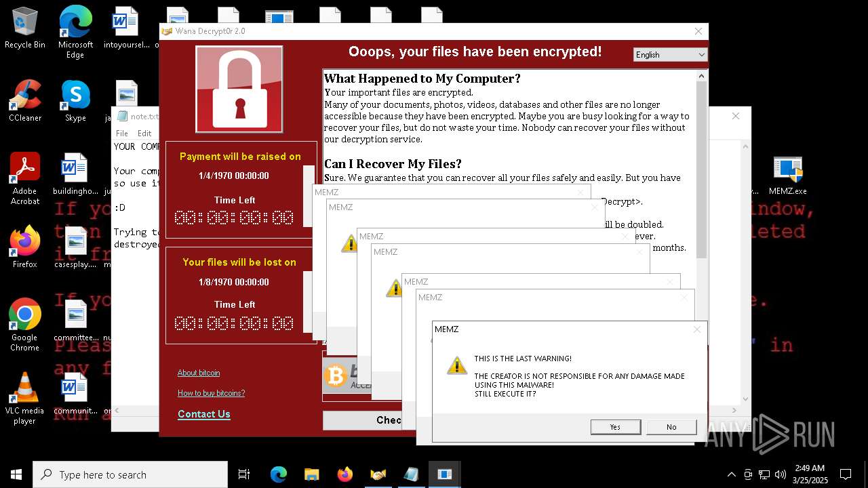Close the Wana Decrypt0r 2.0 window

[x=698, y=31]
